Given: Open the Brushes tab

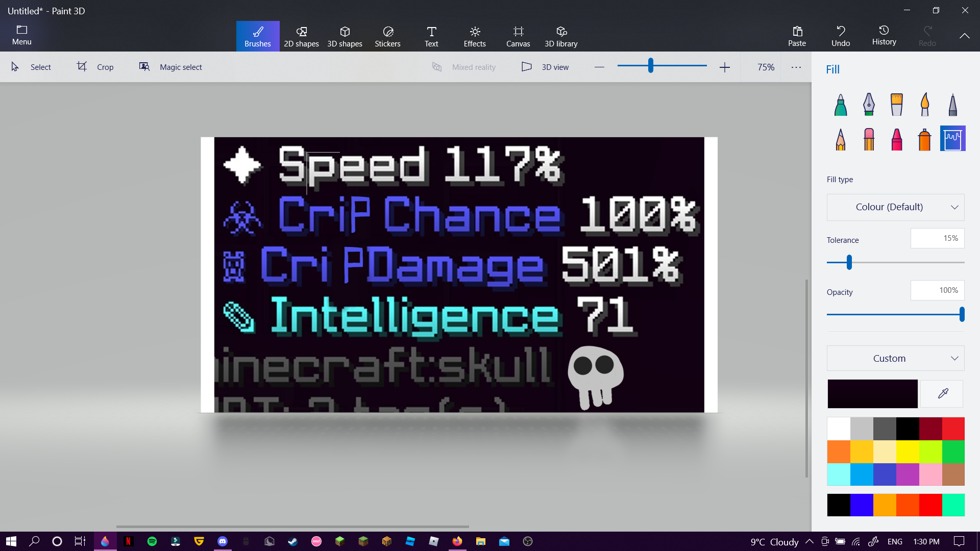Looking at the screenshot, I should point(258,36).
